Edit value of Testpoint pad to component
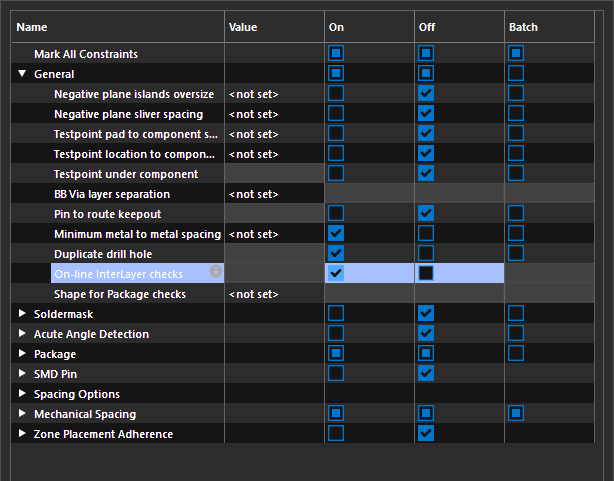 click(x=274, y=134)
